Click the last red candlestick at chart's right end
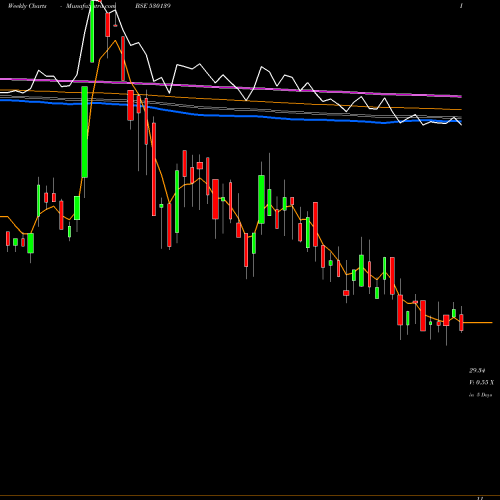Image resolution: width=500 pixels, height=500 pixels. (461, 322)
